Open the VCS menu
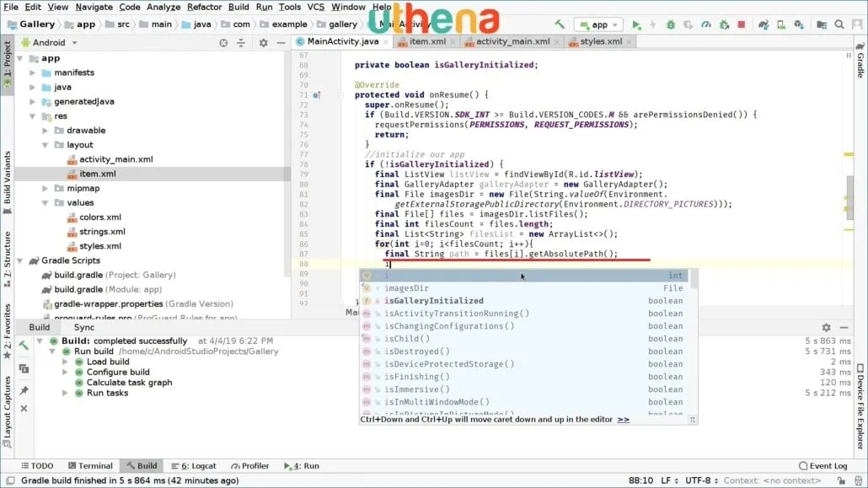868x488 pixels. (x=315, y=8)
